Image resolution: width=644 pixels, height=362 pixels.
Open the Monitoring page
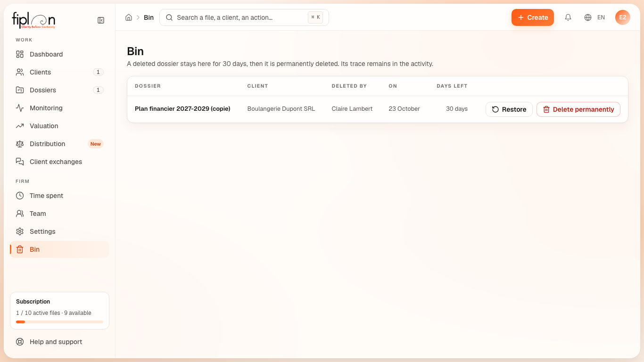click(x=59, y=108)
